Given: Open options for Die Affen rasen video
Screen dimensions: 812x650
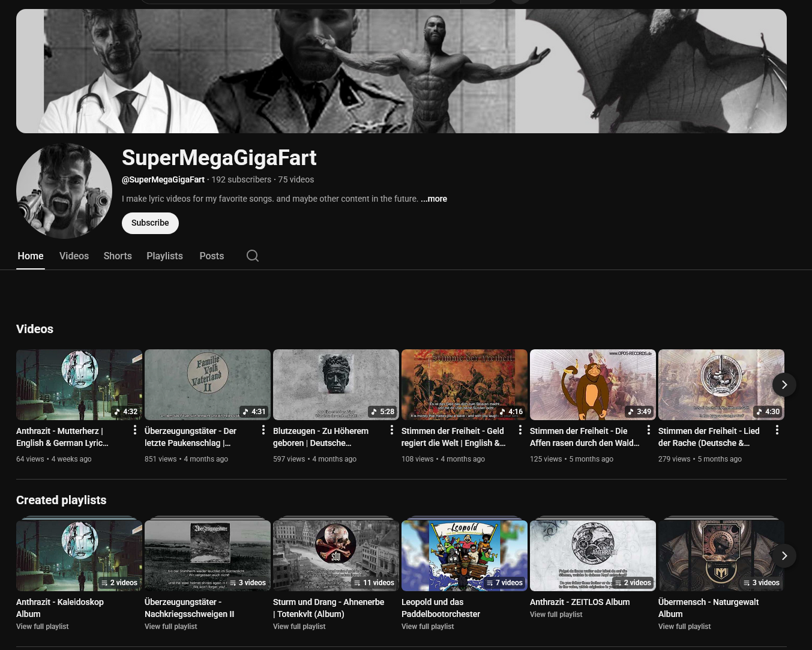Looking at the screenshot, I should [649, 430].
